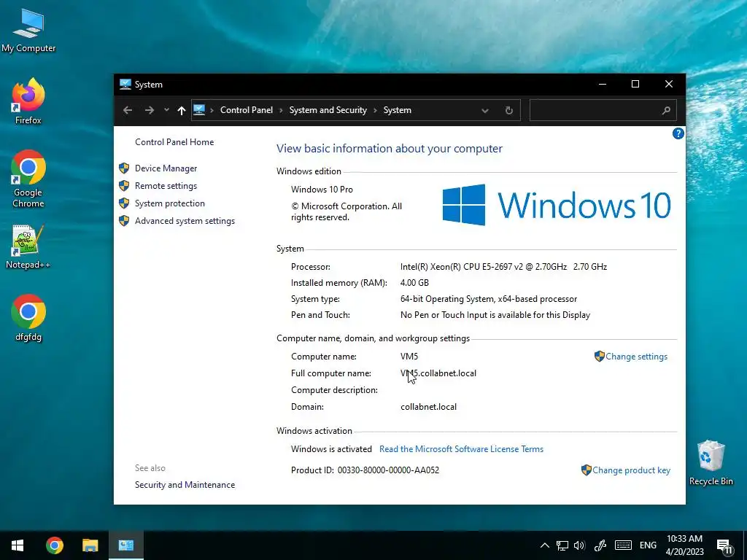This screenshot has width=747, height=560.
Task: Select Control Panel in the breadcrumb
Action: click(247, 110)
